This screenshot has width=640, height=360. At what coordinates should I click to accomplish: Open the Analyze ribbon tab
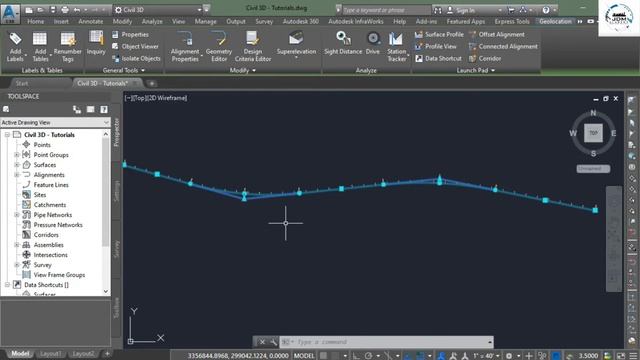tap(152, 21)
